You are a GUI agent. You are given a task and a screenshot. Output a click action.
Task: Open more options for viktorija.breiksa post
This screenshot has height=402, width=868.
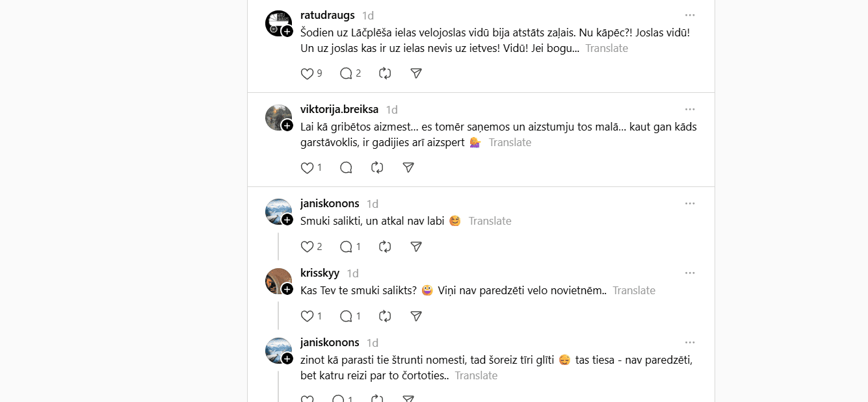690,109
